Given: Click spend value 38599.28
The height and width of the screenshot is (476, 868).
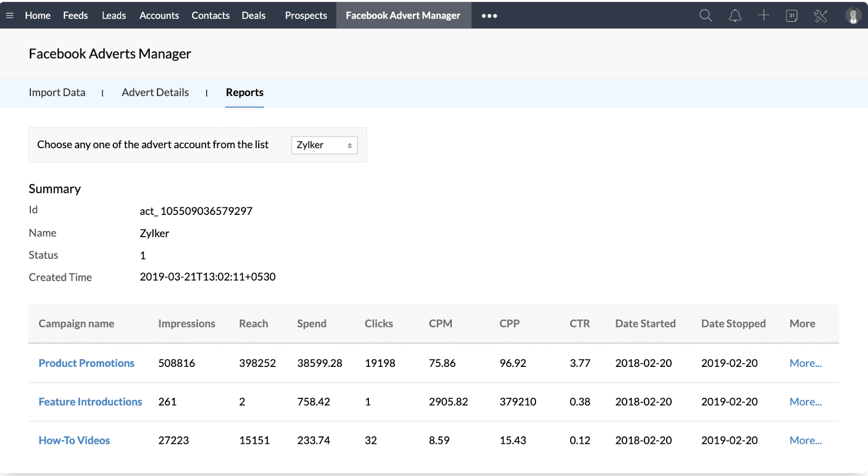Looking at the screenshot, I should tap(320, 363).
